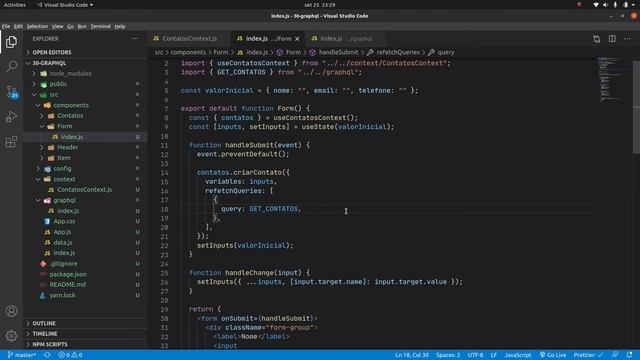Open the Run menu

pos(82,27)
